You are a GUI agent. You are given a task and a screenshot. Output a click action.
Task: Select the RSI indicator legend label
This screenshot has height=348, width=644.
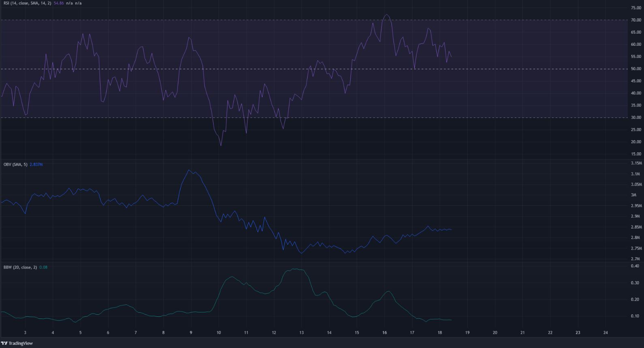point(27,3)
